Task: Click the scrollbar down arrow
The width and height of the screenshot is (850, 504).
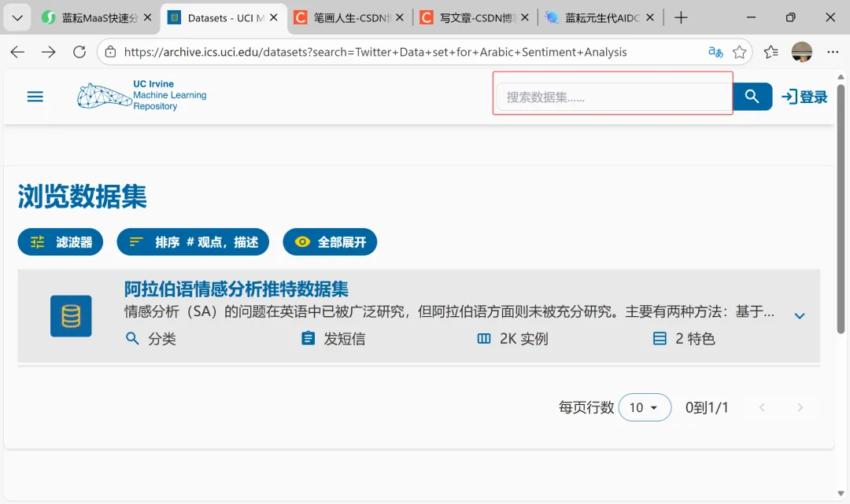Action: pyautogui.click(x=841, y=493)
